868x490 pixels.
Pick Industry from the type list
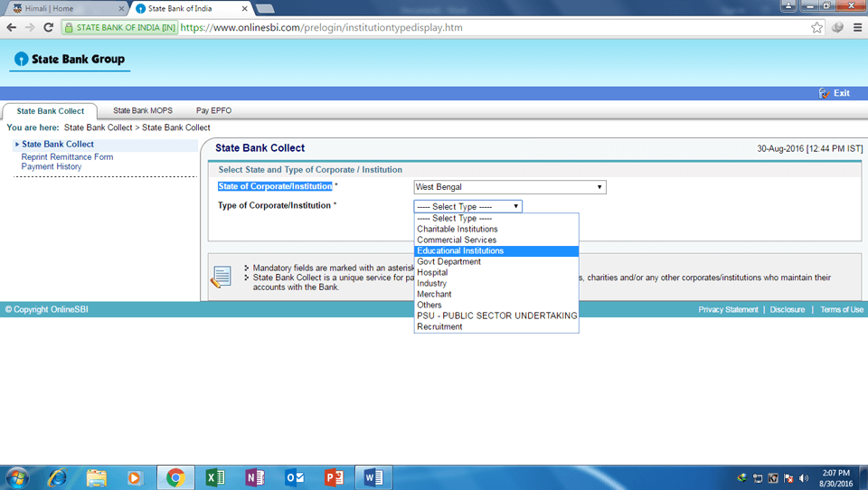(496, 283)
